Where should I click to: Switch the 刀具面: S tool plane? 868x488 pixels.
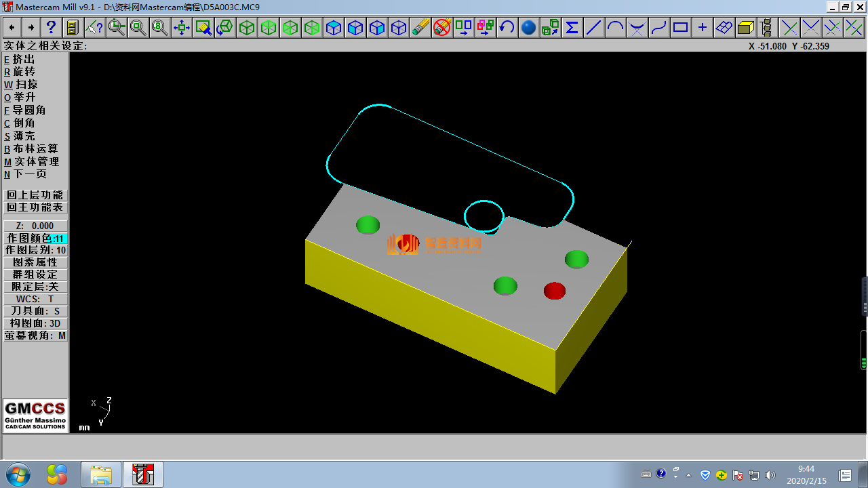35,311
